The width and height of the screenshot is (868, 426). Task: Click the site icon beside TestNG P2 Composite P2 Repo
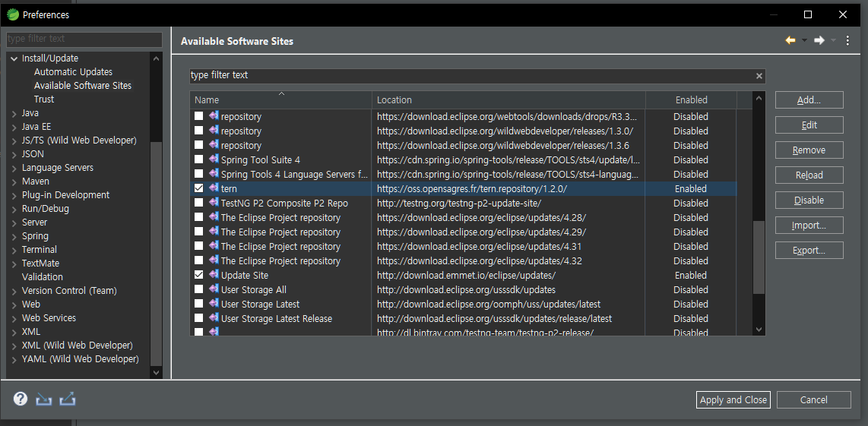click(x=214, y=203)
